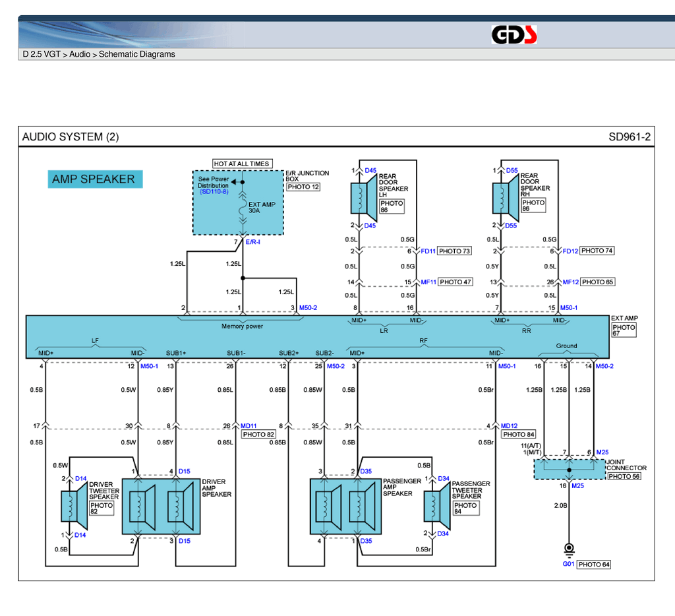
Task: Click the Driver Tweeter Speaker symbol
Action: pos(74,506)
